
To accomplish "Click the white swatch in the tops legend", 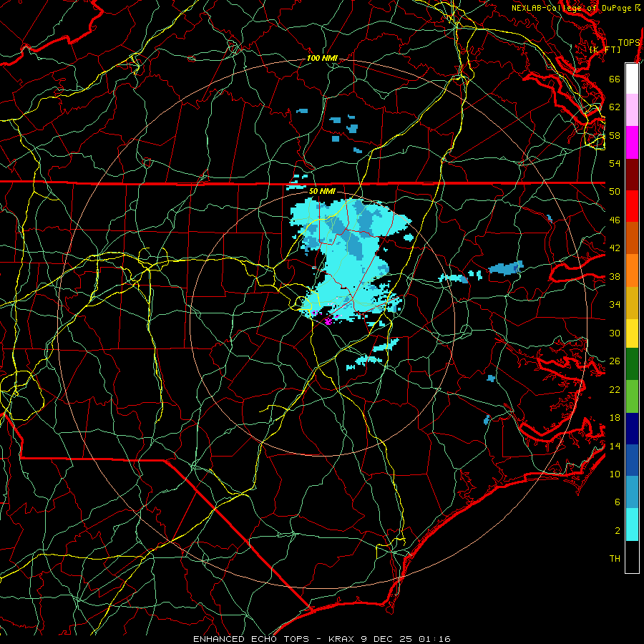I will click(632, 79).
